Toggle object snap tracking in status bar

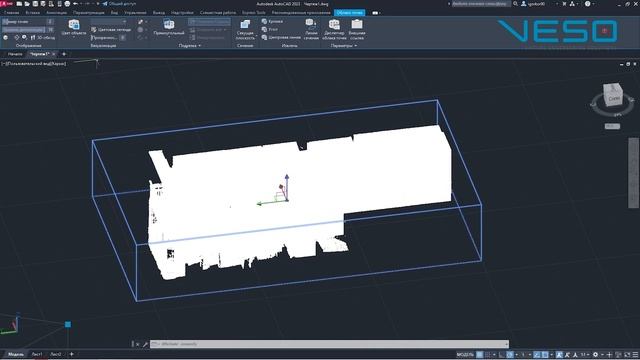[x=537, y=354]
